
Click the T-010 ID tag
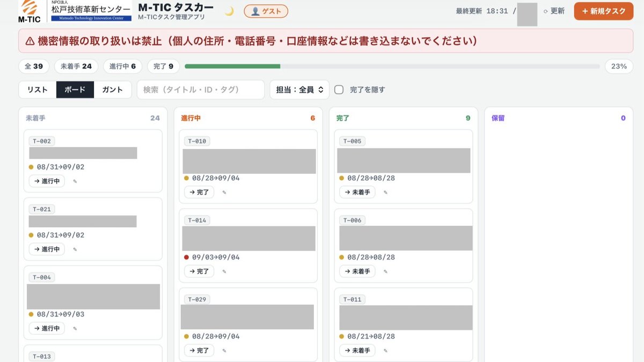[x=197, y=141]
